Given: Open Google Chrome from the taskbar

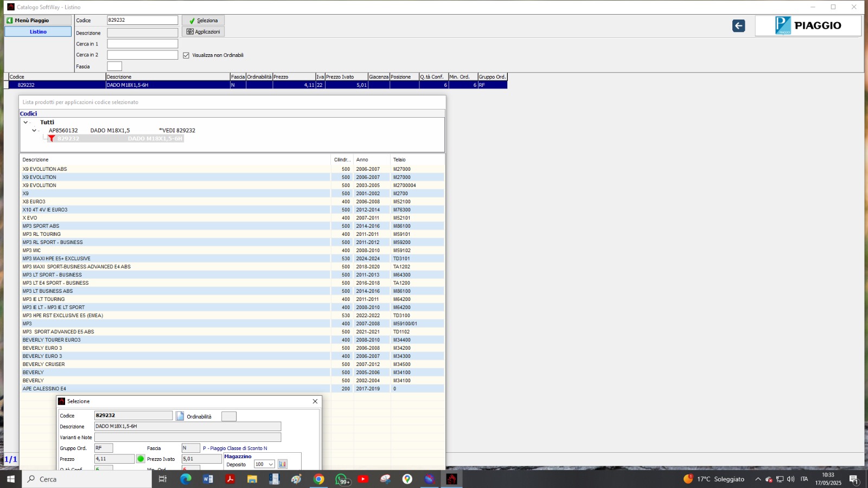Looking at the screenshot, I should click(319, 479).
